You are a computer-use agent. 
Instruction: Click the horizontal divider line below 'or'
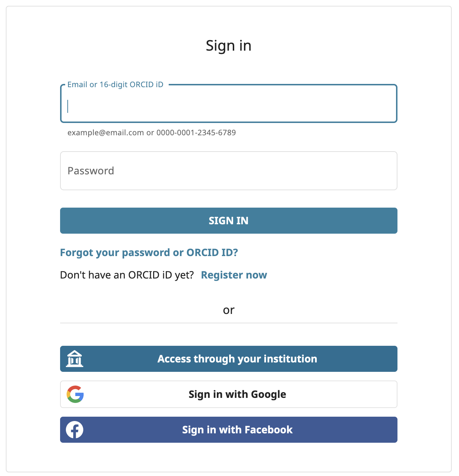(229, 323)
